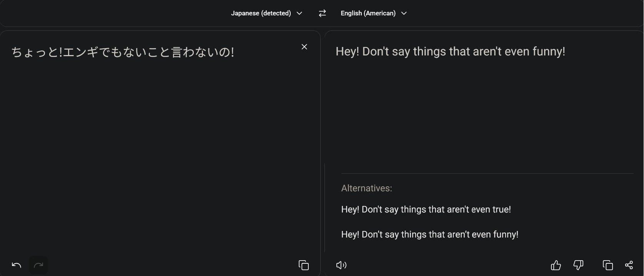Clear the Japanese source text
644x276 pixels.
[x=304, y=47]
